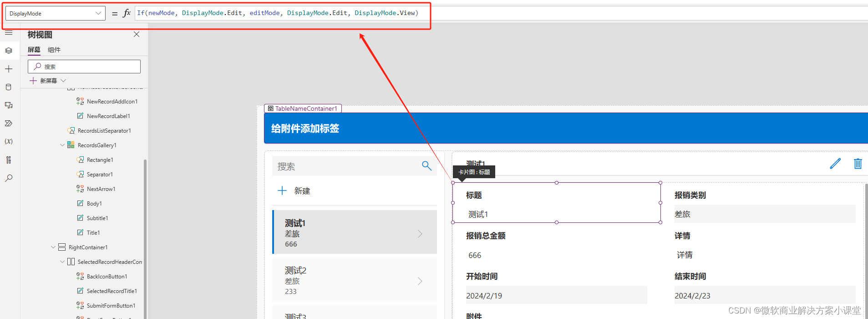This screenshot has width=868, height=319.
Task: Click the pencil edit icon in the record header
Action: 835,164
